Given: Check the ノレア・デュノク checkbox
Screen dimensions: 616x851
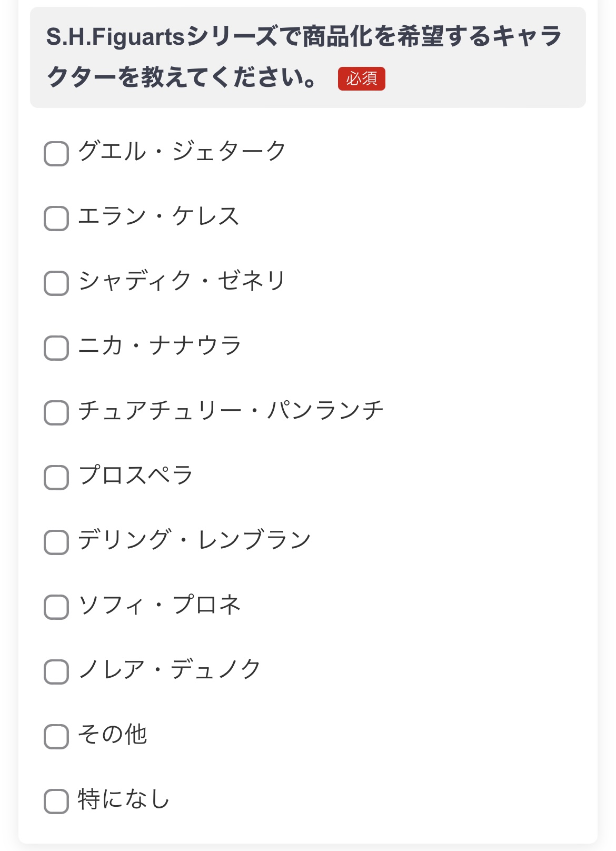Looking at the screenshot, I should click(56, 672).
